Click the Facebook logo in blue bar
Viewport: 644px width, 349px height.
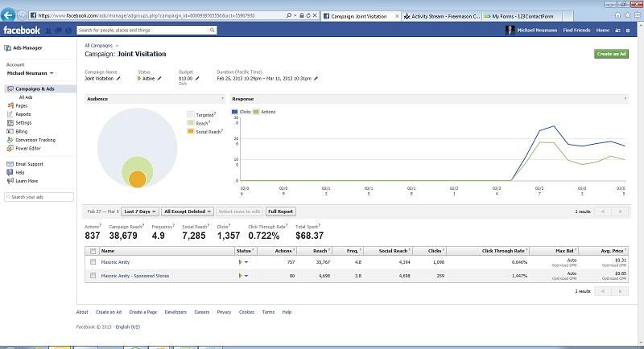coord(22,30)
